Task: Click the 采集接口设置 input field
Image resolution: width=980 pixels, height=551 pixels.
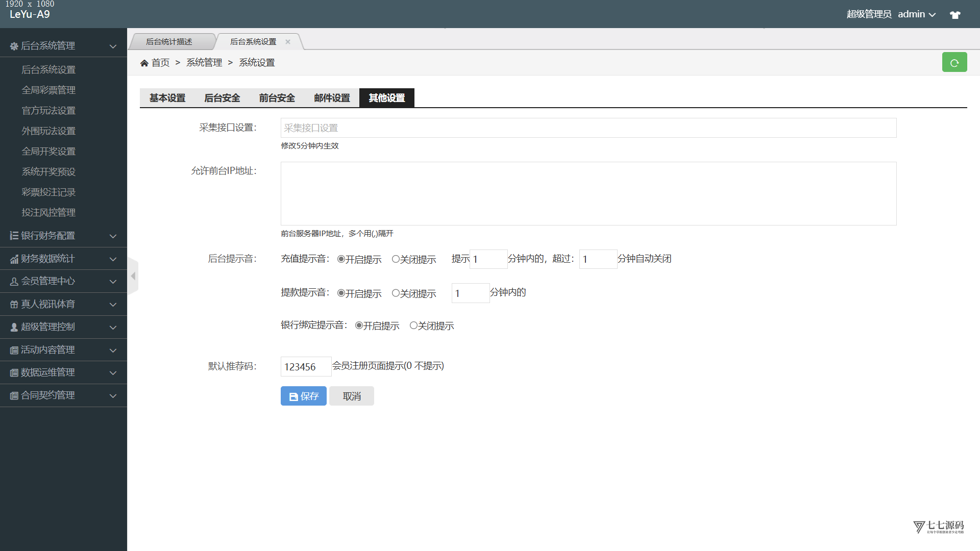Action: click(588, 128)
